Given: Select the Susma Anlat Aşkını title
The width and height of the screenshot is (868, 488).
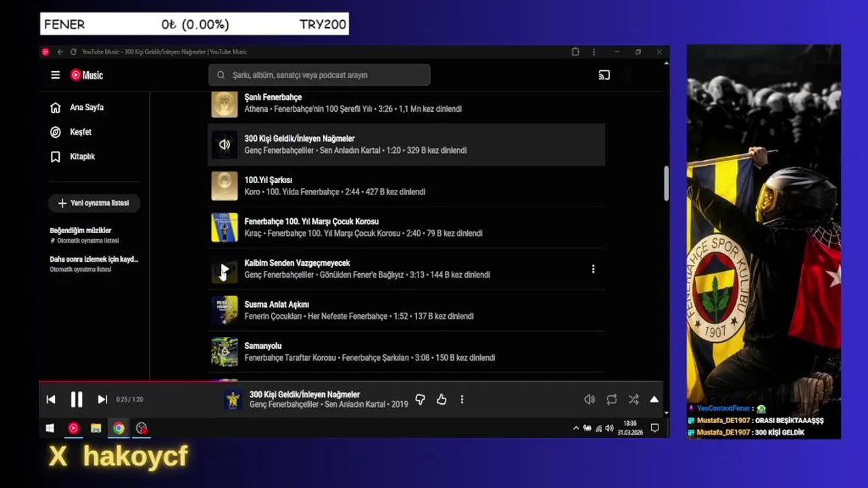Looking at the screenshot, I should click(x=277, y=304).
